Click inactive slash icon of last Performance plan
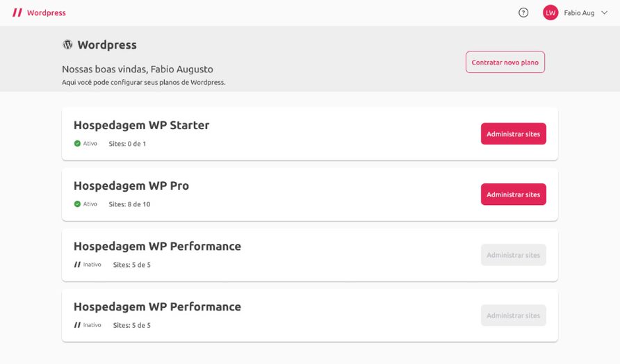620x364 pixels. pos(77,325)
